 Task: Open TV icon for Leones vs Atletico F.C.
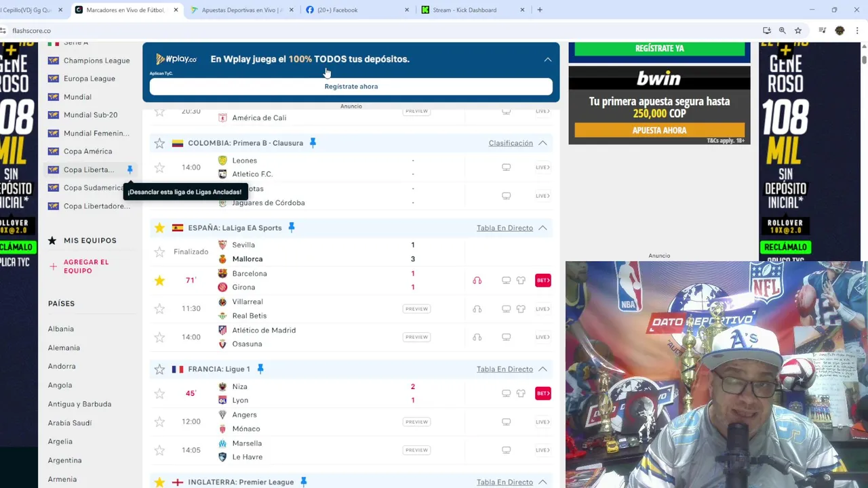tap(506, 167)
